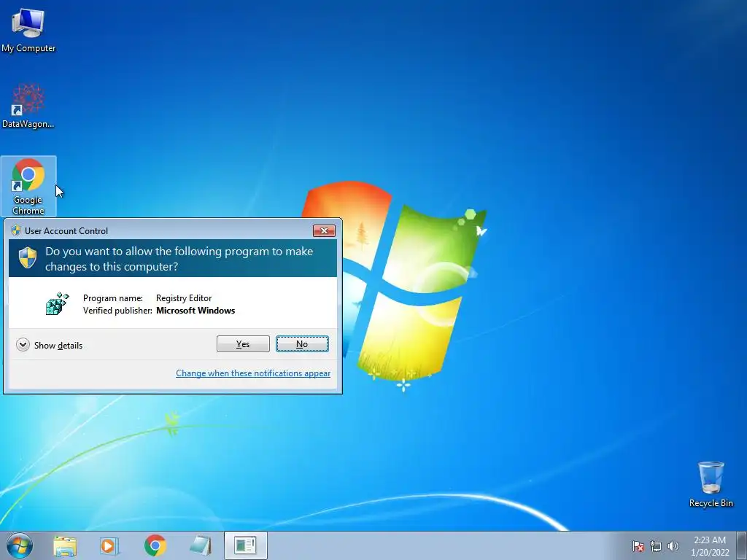
Task: Click the Microsoft Windows publisher text
Action: tap(196, 311)
